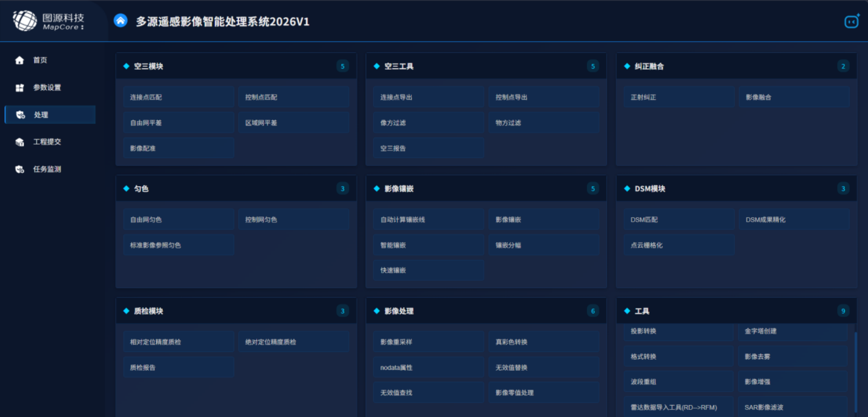Click the diamond icon beside 空三工具
This screenshot has height=417, width=868.
377,66
